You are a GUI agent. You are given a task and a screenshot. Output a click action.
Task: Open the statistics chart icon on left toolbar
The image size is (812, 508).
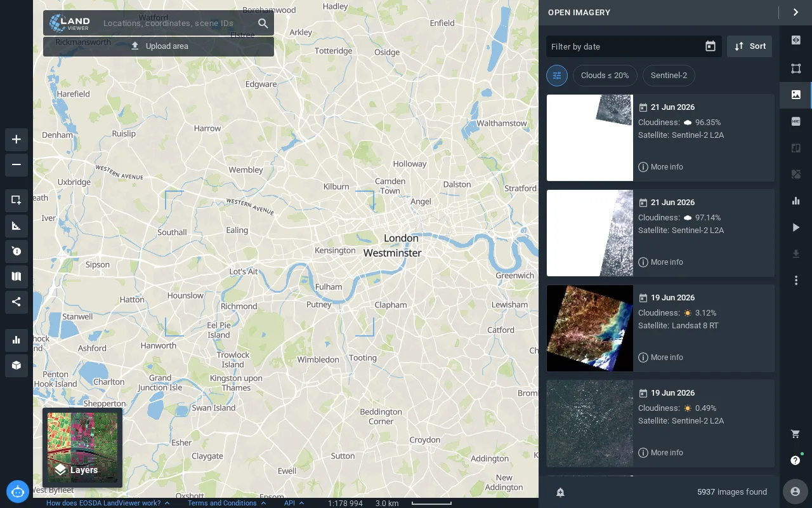point(16,340)
